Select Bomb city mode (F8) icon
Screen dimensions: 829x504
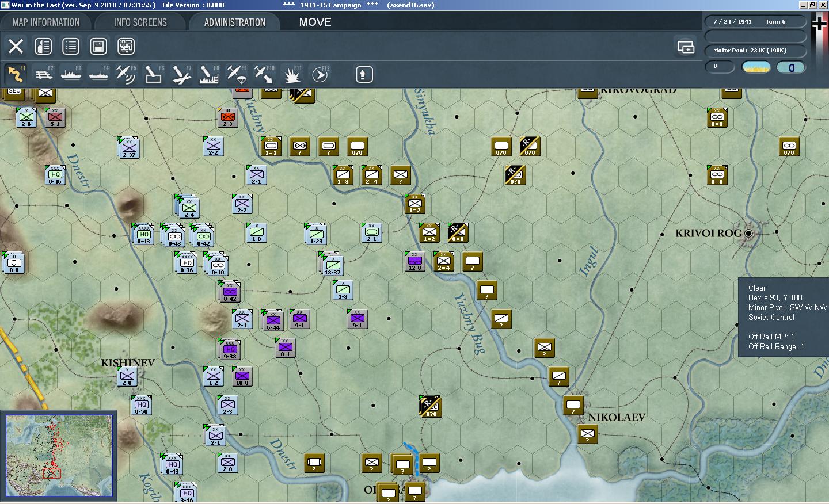209,75
